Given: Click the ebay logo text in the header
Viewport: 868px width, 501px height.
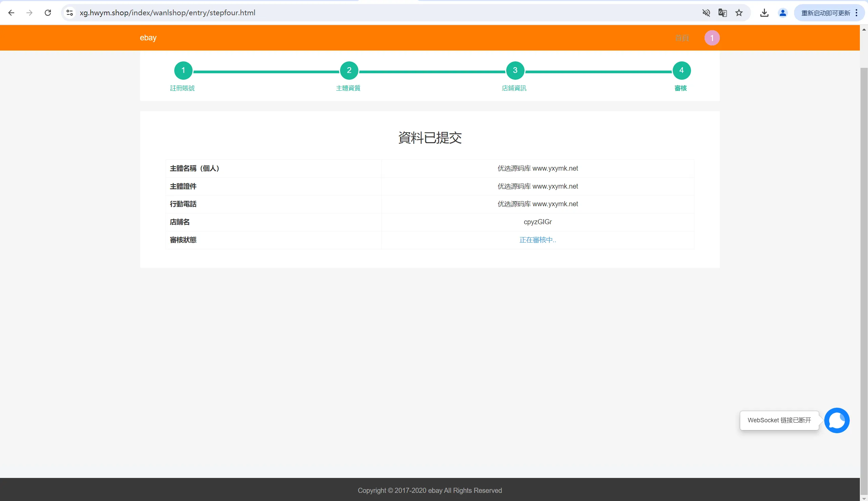Looking at the screenshot, I should click(148, 38).
